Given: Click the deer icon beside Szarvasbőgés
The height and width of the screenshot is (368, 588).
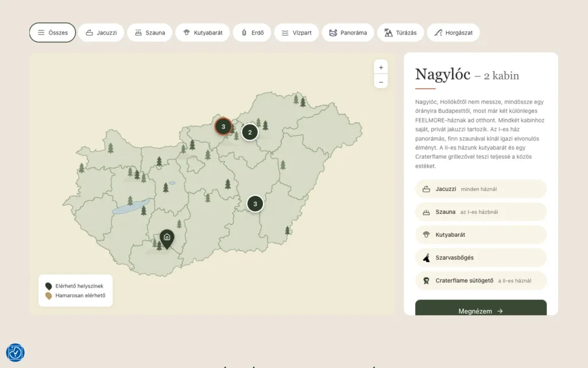Looking at the screenshot, I should tap(427, 258).
